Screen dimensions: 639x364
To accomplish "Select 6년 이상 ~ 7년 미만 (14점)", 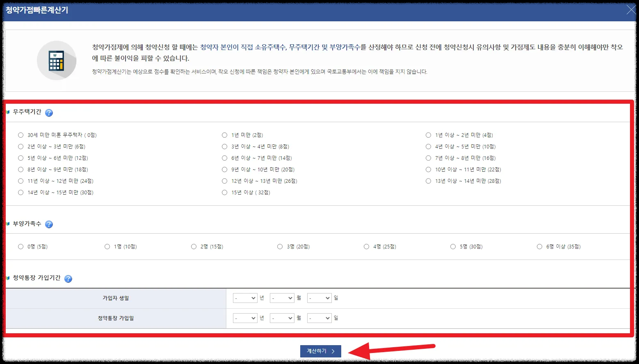I will pos(224,158).
